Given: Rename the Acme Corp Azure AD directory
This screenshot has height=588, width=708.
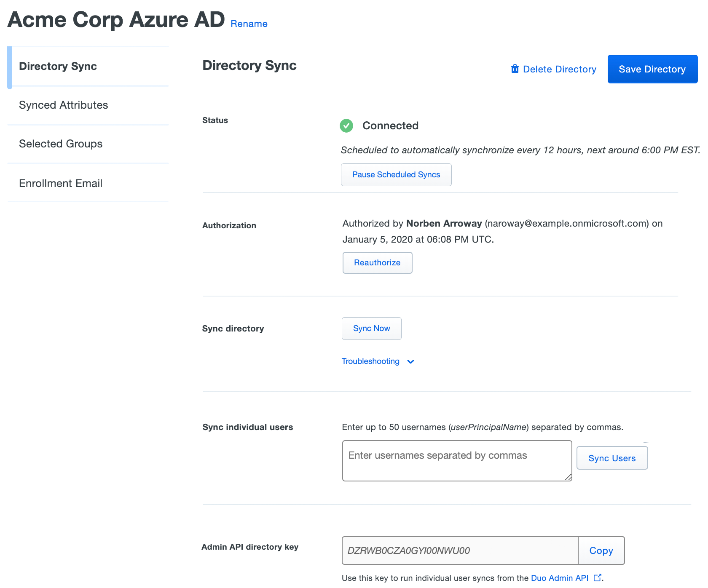Looking at the screenshot, I should 249,24.
